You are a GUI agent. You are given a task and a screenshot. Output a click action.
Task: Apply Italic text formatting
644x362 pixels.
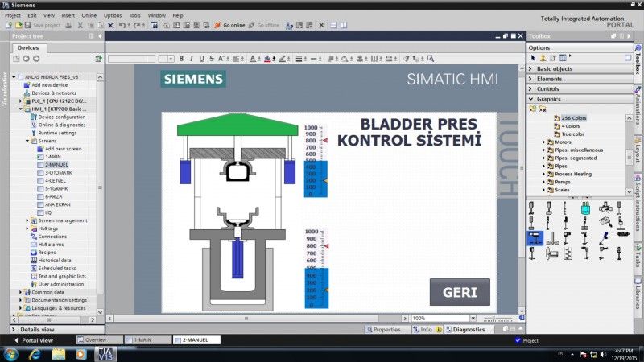click(x=192, y=59)
